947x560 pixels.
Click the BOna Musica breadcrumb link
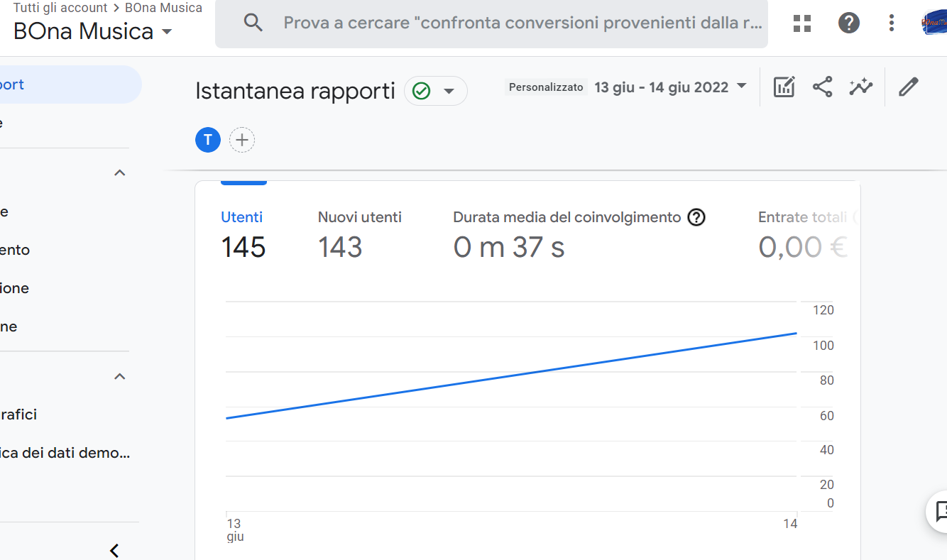click(x=163, y=8)
